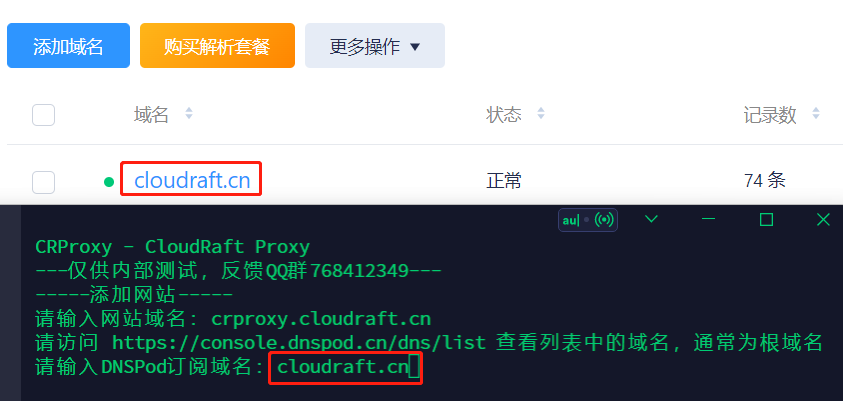Click the 添加域名 button
Image resolution: width=843 pixels, height=401 pixels.
coord(68,46)
